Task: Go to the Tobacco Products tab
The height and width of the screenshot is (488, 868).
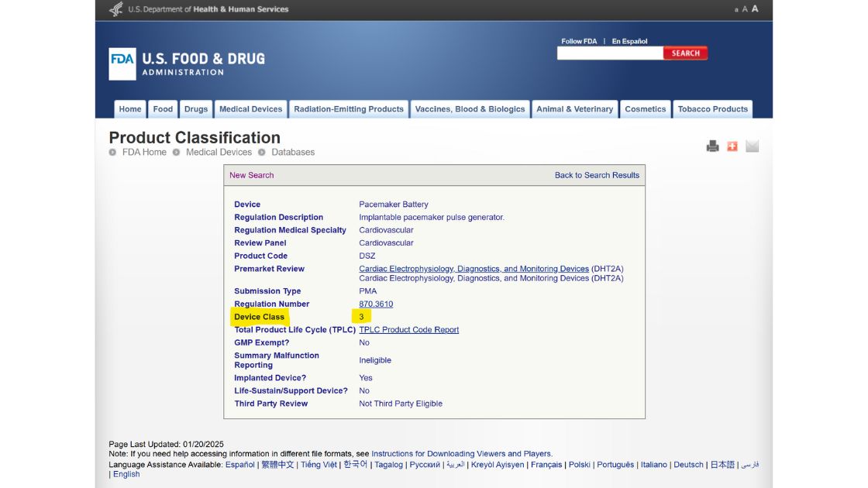Action: (712, 109)
